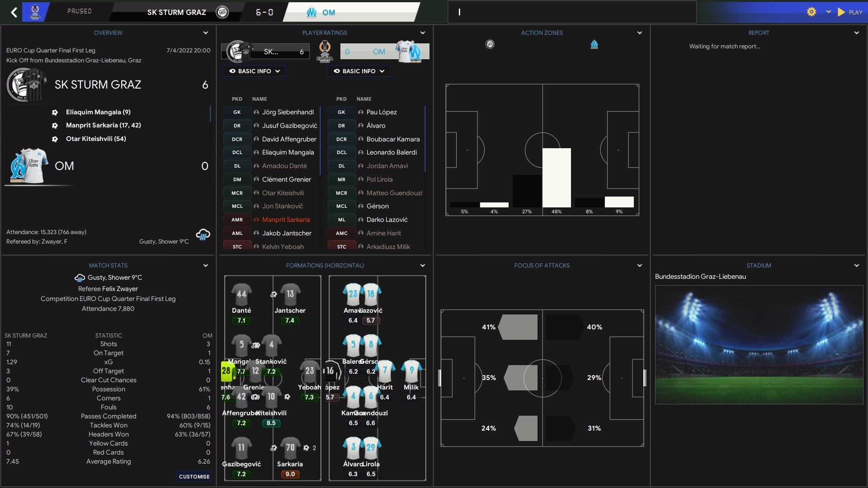Click the 41% focus of attacks arrow
The height and width of the screenshot is (488, 868).
(x=518, y=327)
